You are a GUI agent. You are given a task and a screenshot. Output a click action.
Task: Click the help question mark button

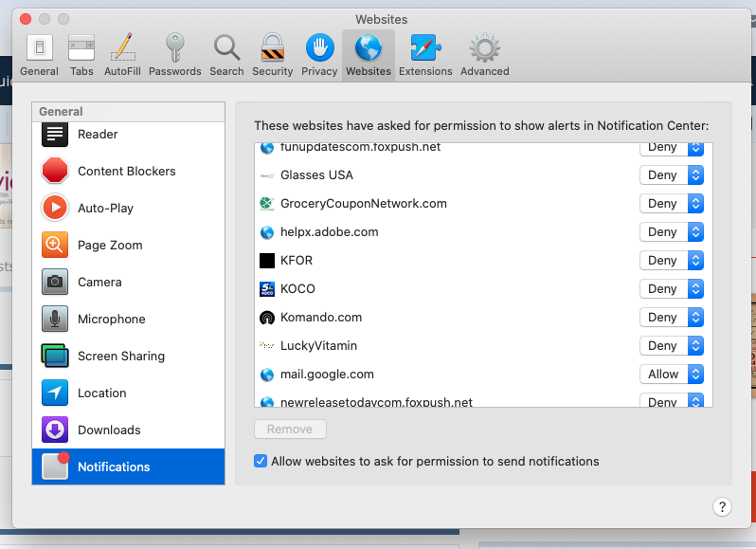(x=722, y=507)
